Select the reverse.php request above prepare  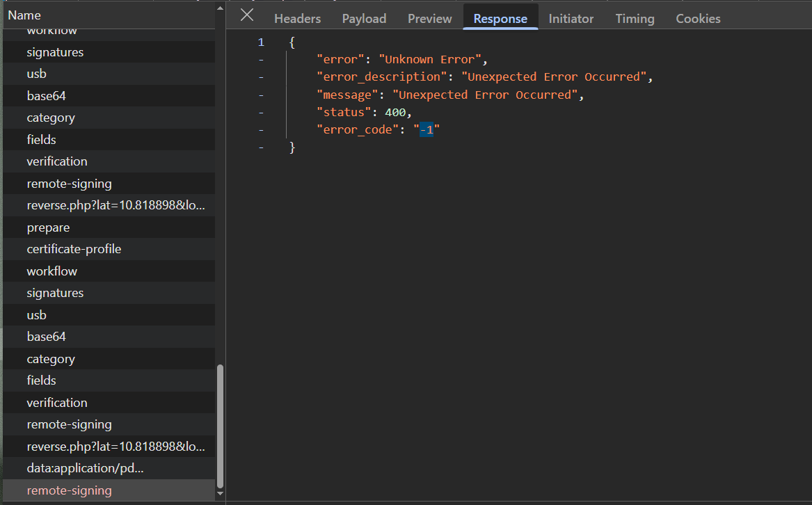coord(109,206)
